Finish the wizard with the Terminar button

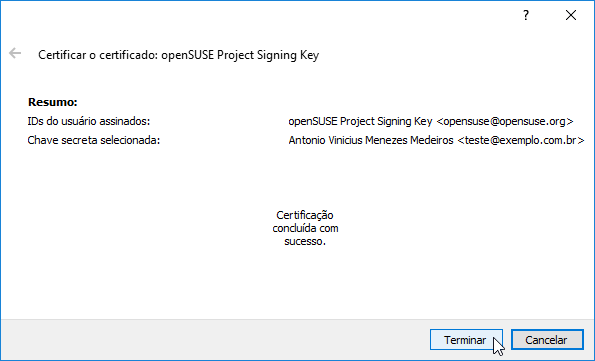click(x=466, y=340)
